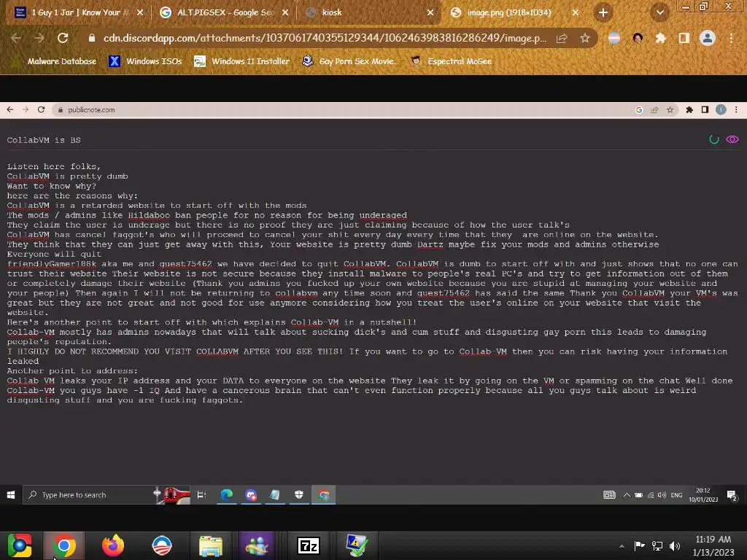The image size is (747, 560).
Task: Click the discordapp URL address bar
Action: [324, 38]
